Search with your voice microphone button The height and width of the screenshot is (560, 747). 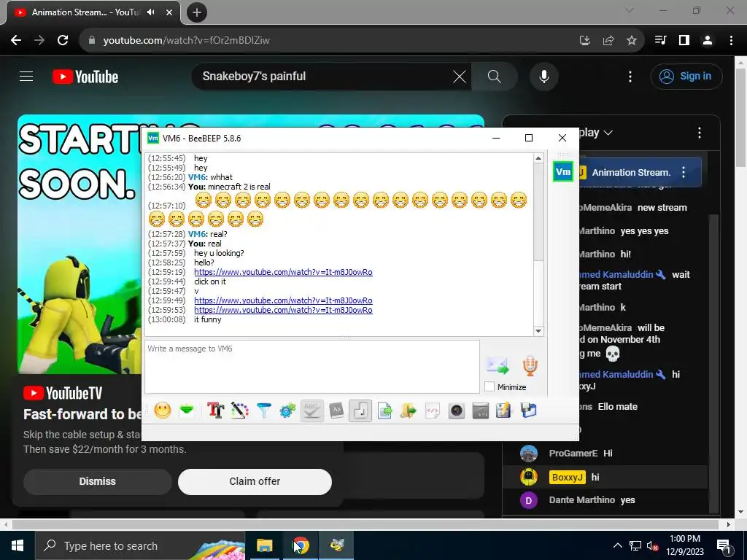(543, 76)
